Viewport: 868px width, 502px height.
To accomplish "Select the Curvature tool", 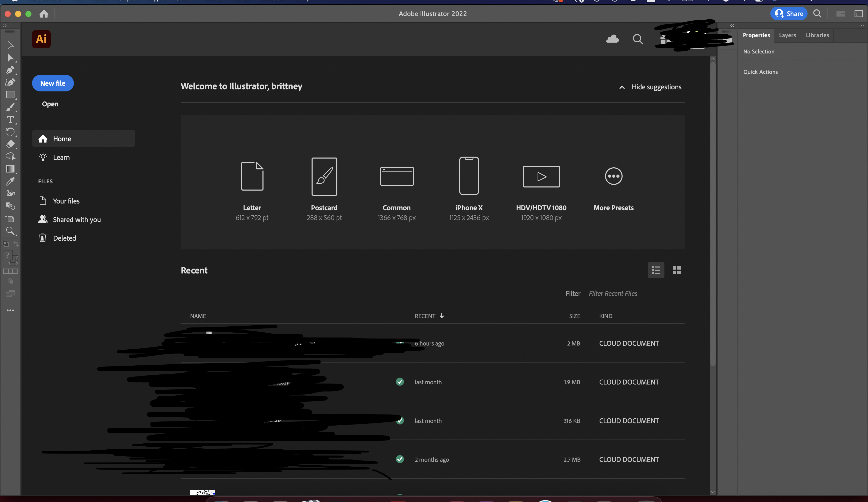I will (10, 82).
